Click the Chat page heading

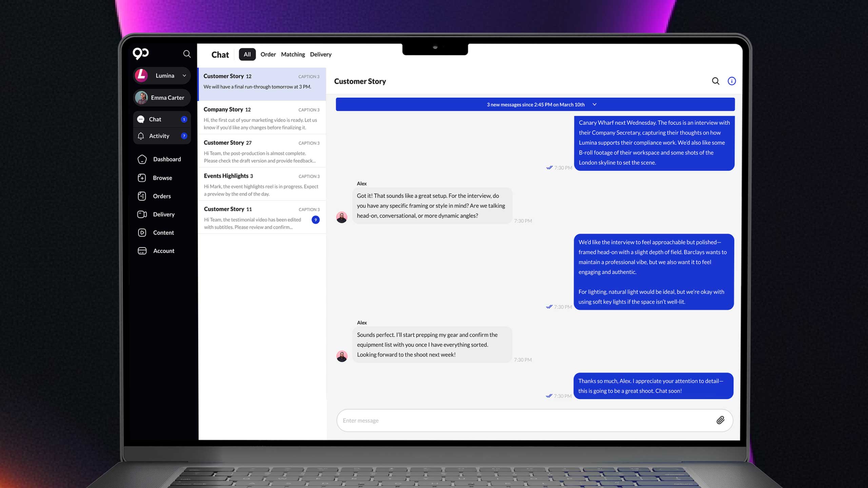[220, 55]
